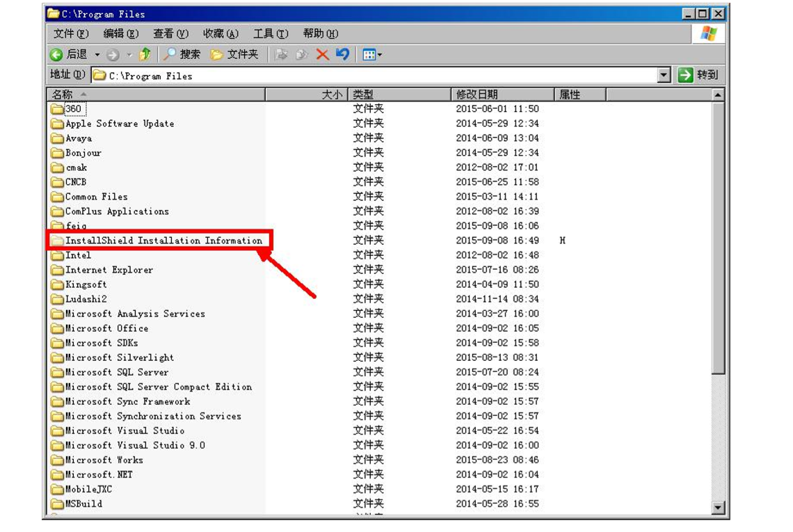The width and height of the screenshot is (793, 532).
Task: Open the 编辑 (Edit) menu
Action: 121,34
